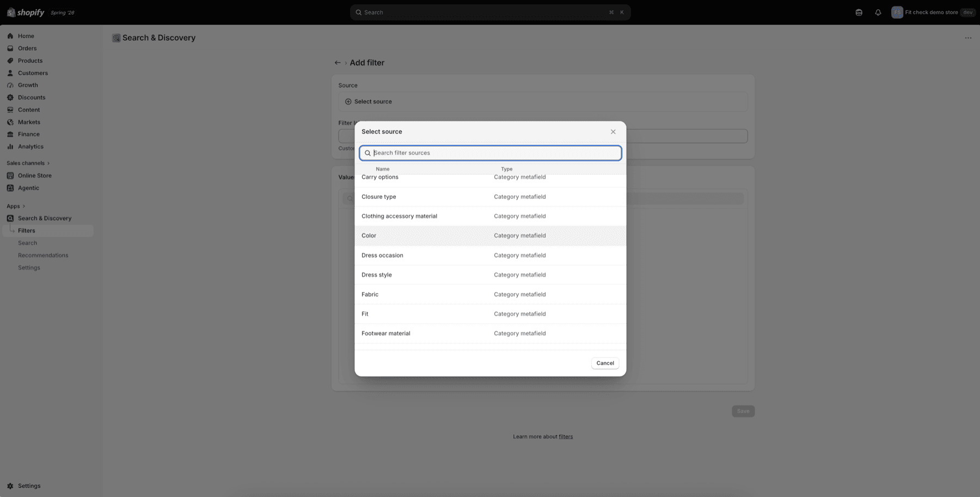Choose Closure type source

coord(490,197)
